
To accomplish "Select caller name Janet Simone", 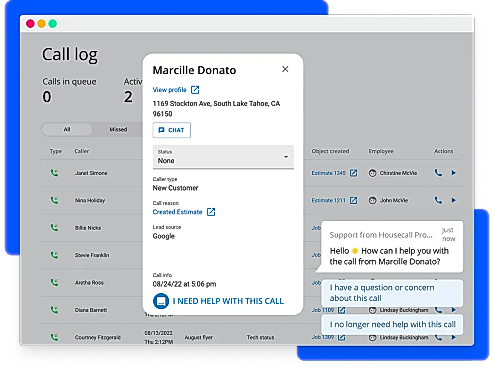I will pos(91,173).
